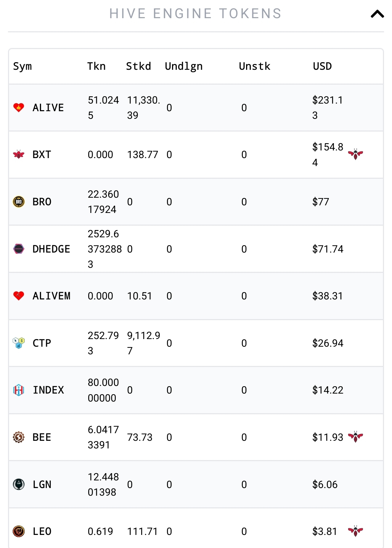
Task: Click the DHEDGE token hexagon icon
Action: pyautogui.click(x=19, y=249)
